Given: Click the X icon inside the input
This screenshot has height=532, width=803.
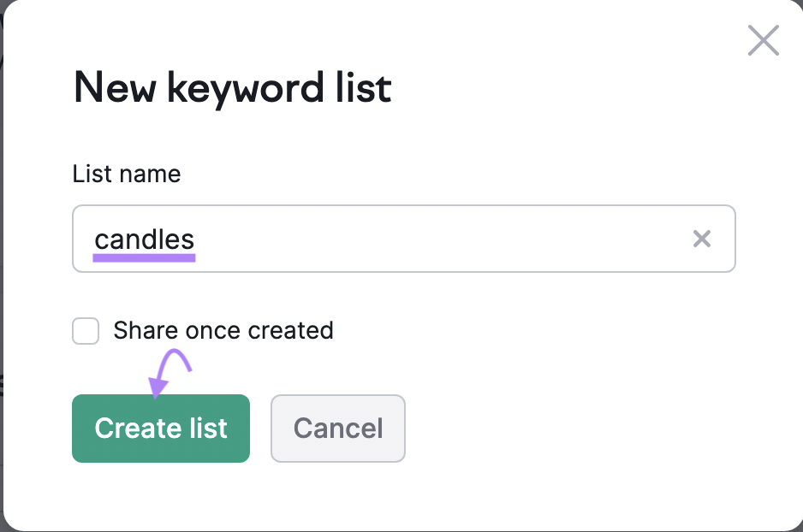Looking at the screenshot, I should coord(701,239).
